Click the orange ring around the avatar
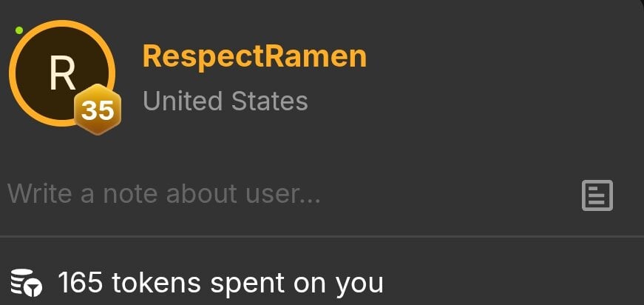This screenshot has width=644, height=305. point(62,23)
